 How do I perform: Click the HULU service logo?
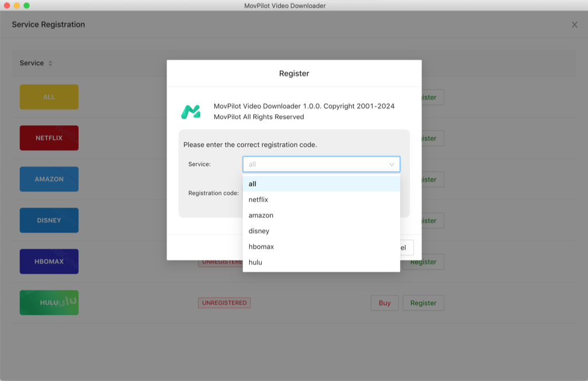pos(49,302)
